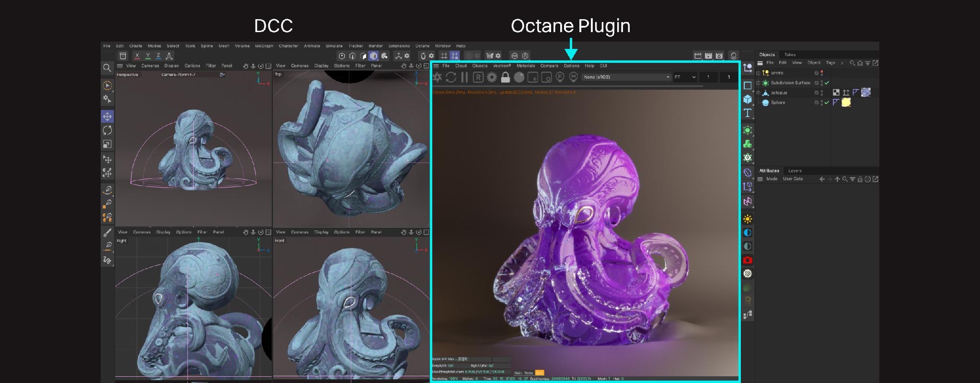Add a Cube primitive from right palette
Viewport: 980px width, 383px height.
748,99
